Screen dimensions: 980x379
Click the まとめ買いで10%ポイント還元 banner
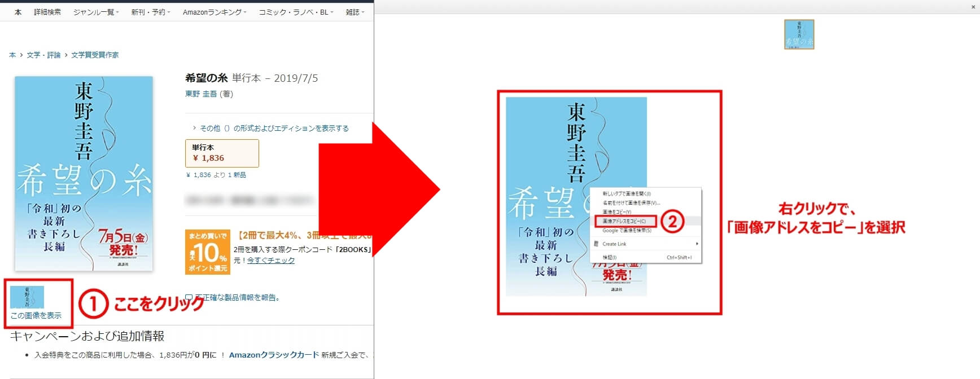point(207,252)
